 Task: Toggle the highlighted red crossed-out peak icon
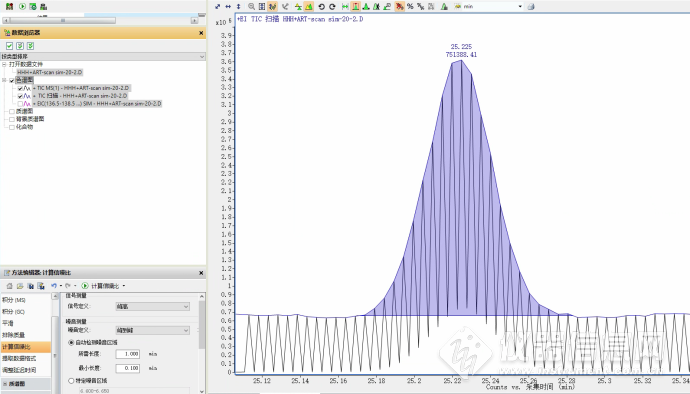click(x=400, y=7)
